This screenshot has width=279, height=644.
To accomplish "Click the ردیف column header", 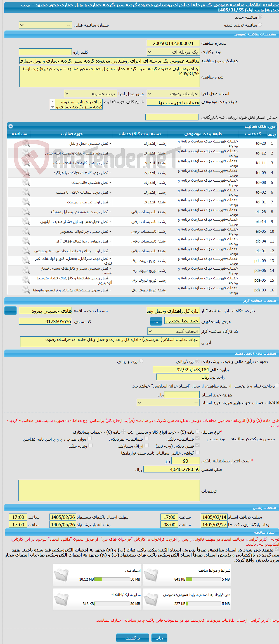I will click(x=272, y=134).
